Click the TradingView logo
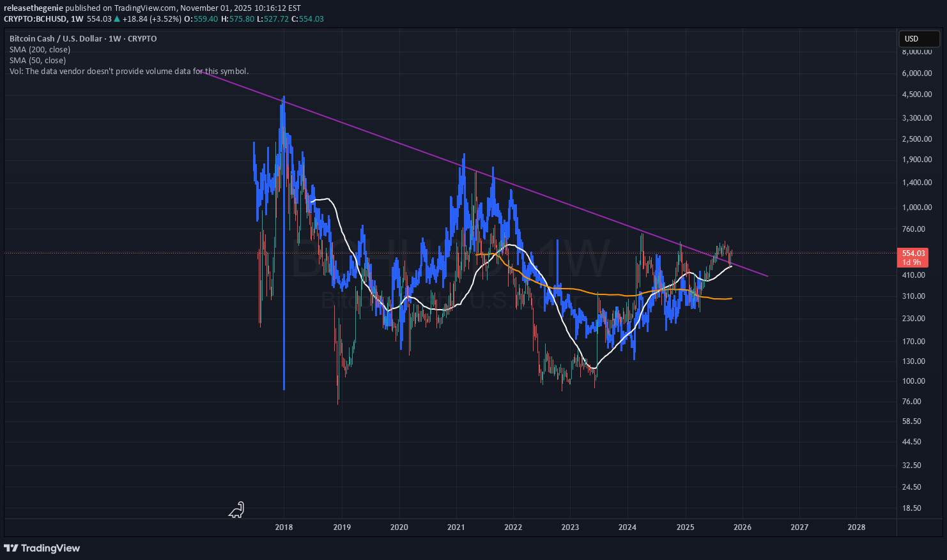The image size is (947, 560). pos(42,548)
